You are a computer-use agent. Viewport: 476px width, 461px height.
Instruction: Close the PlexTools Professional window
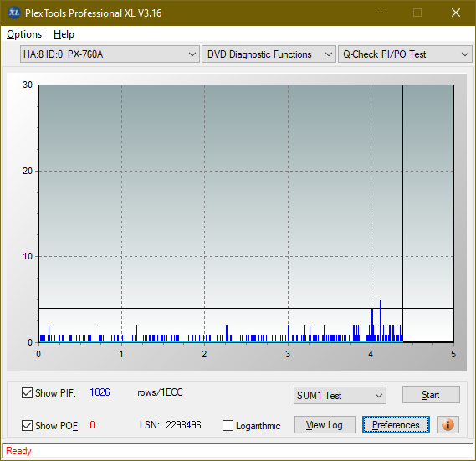point(456,13)
